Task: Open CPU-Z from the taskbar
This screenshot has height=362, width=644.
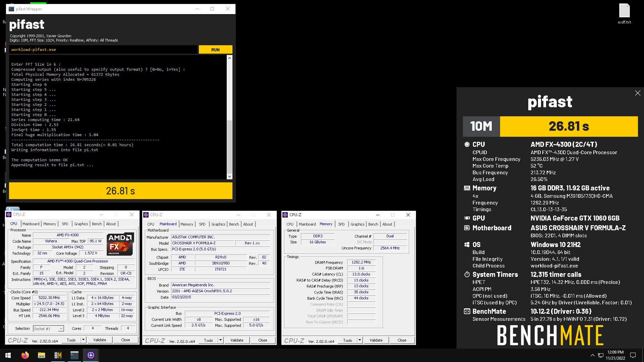Action: click(91, 355)
